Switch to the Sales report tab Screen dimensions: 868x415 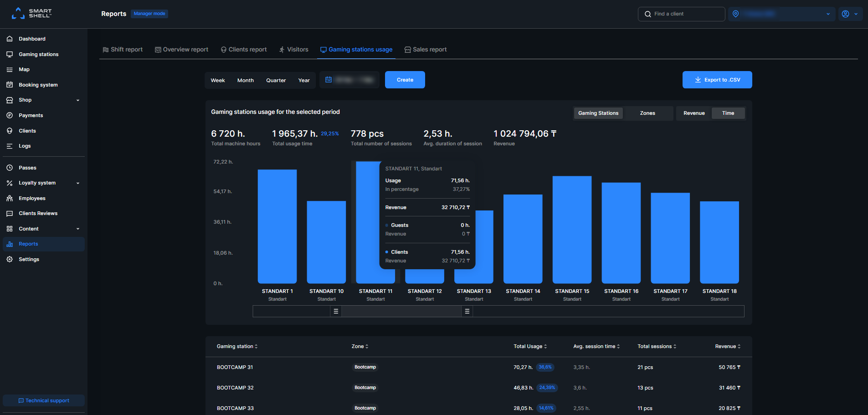coord(425,49)
